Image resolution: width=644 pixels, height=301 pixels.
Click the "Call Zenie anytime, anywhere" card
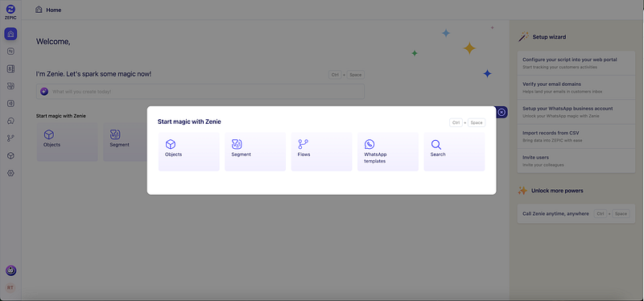click(576, 213)
